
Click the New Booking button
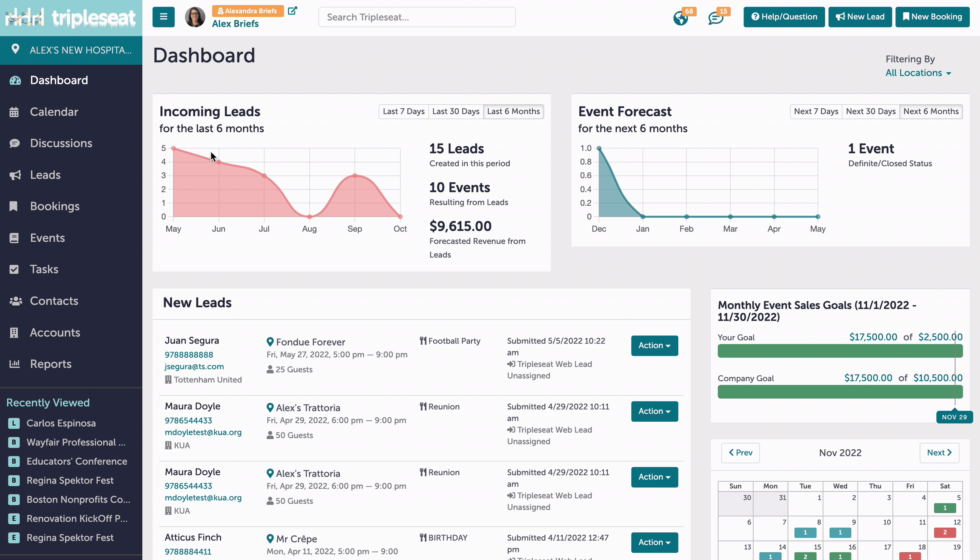click(933, 17)
